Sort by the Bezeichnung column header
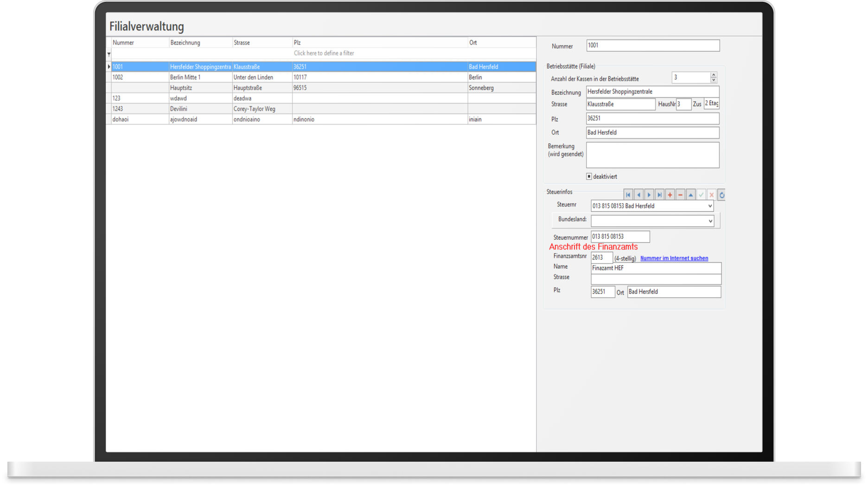This screenshot has height=485, width=868. 200,43
